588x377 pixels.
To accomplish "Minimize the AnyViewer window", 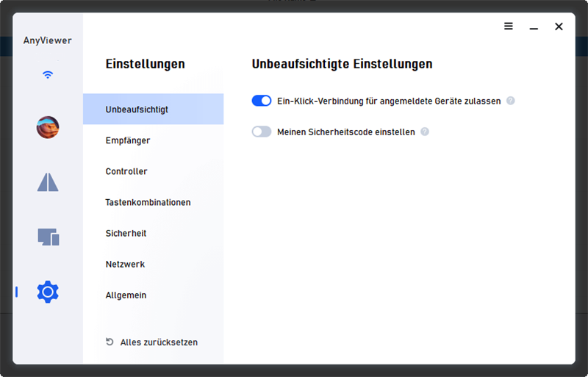I will coord(534,27).
